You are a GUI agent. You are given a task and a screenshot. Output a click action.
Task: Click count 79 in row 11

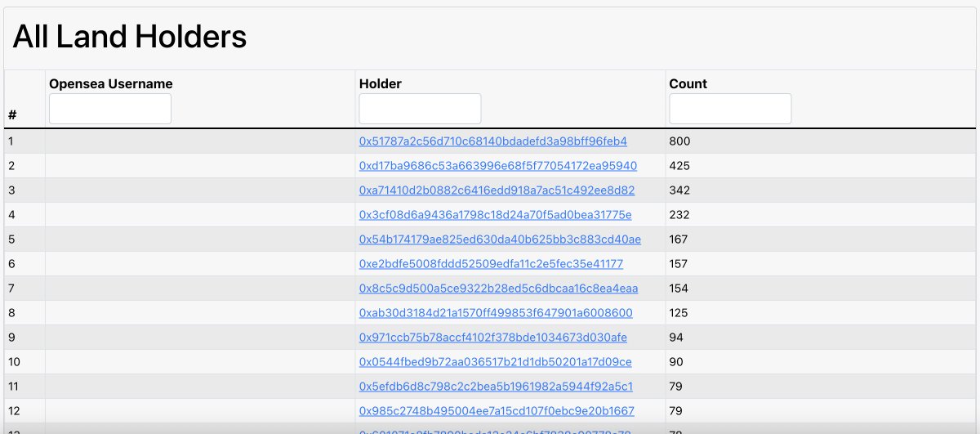[676, 387]
